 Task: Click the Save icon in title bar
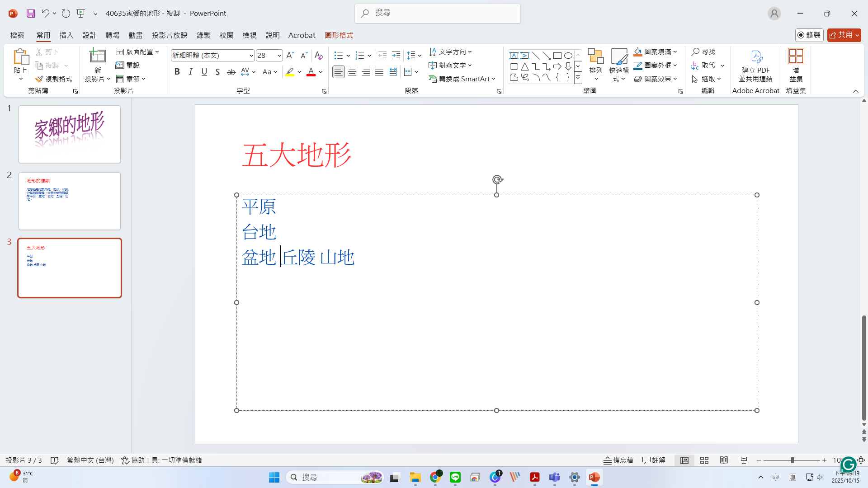coord(31,14)
